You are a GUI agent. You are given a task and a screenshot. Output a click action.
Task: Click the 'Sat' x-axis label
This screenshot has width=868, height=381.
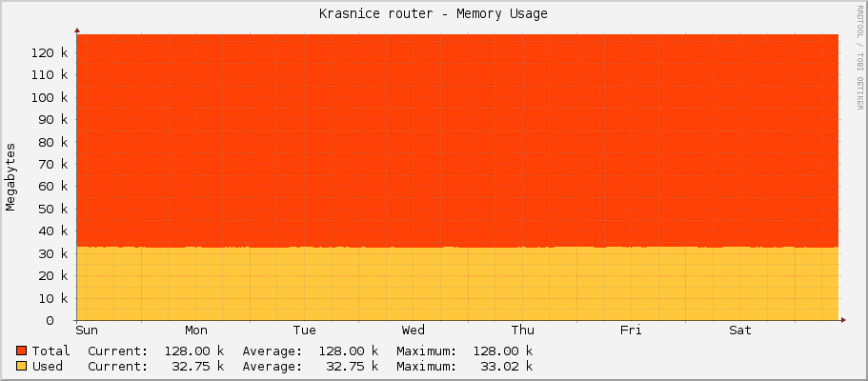(x=740, y=331)
